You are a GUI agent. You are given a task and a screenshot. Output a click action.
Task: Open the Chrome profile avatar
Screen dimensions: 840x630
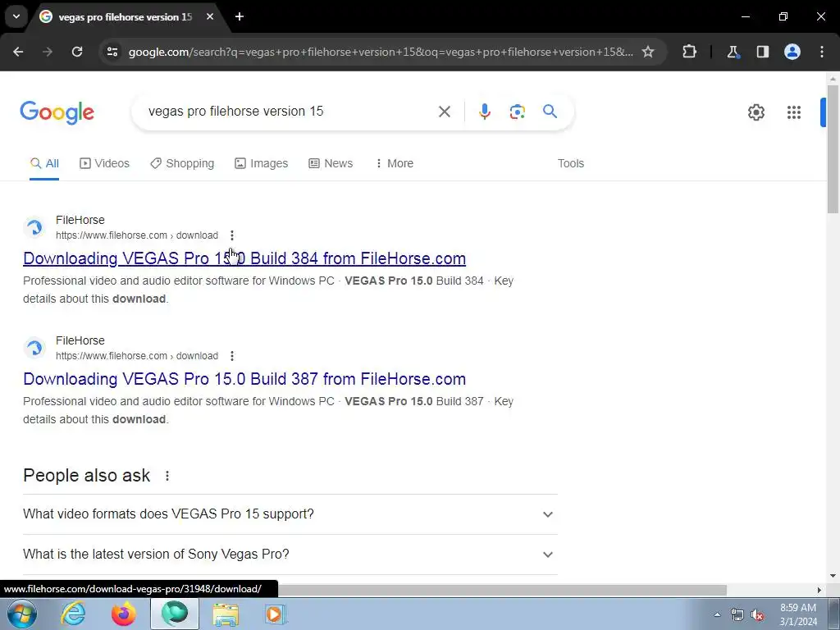[792, 52]
